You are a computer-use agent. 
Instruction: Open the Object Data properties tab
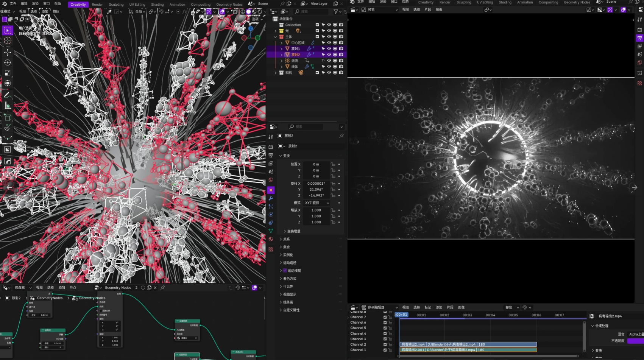pyautogui.click(x=271, y=231)
